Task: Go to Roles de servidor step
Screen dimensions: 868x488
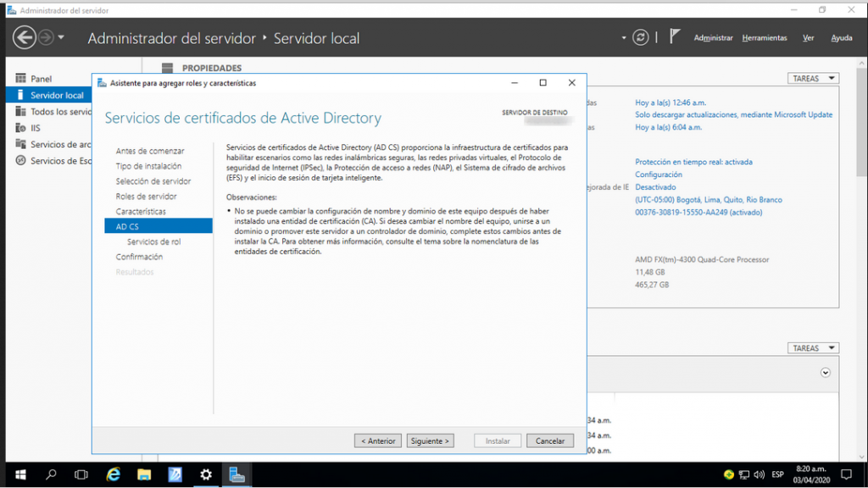Action: pos(146,197)
